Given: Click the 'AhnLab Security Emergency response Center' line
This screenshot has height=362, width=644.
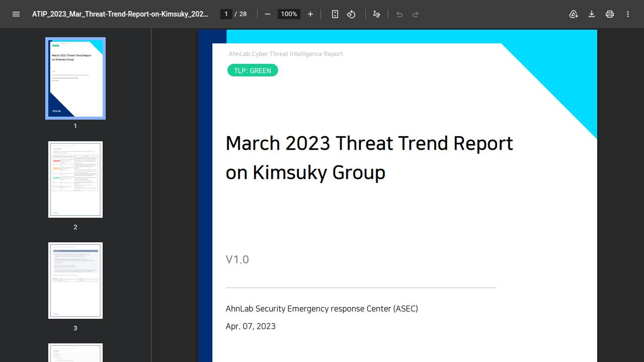Looking at the screenshot, I should (x=322, y=309).
